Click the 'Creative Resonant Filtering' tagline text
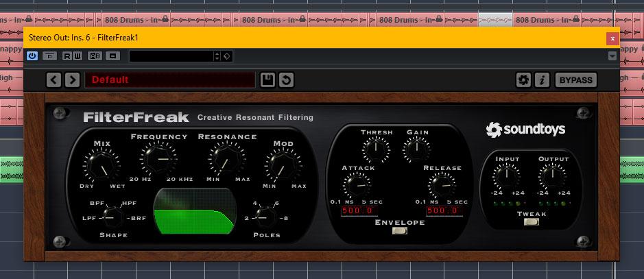644x279 pixels. (x=255, y=118)
